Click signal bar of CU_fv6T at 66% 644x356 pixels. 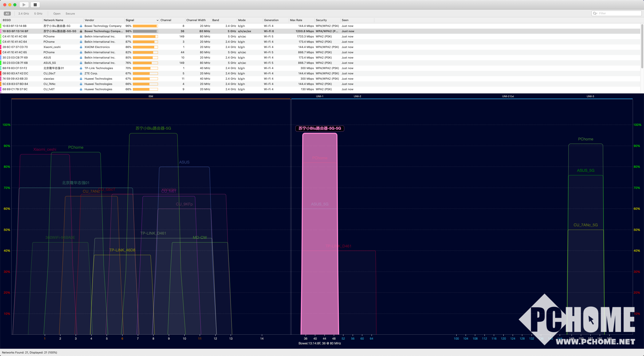145,89
